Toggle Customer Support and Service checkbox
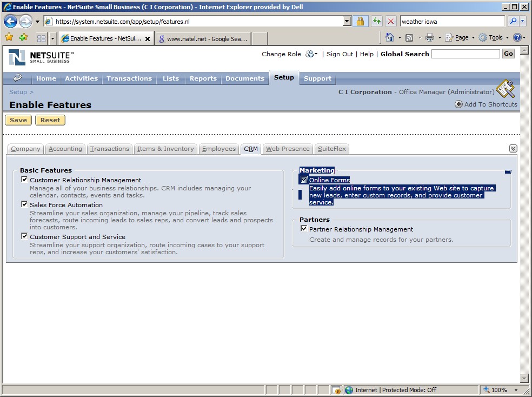532x397 pixels. (x=24, y=236)
